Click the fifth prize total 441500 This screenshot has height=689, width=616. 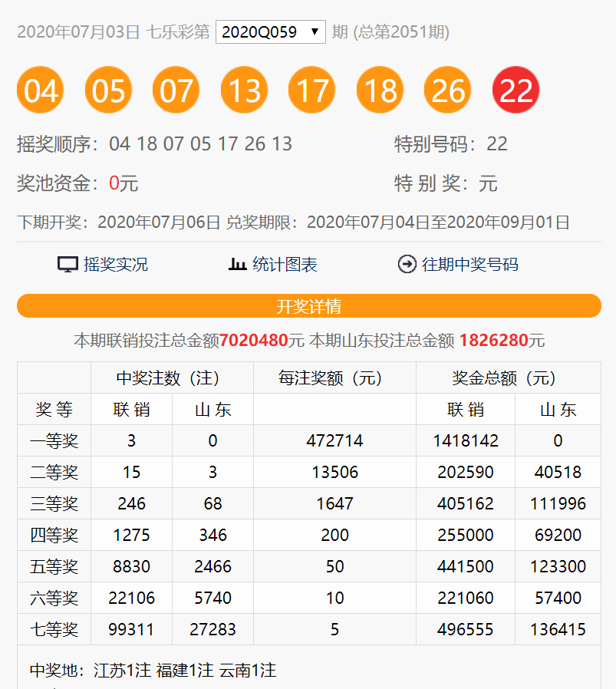(x=466, y=567)
